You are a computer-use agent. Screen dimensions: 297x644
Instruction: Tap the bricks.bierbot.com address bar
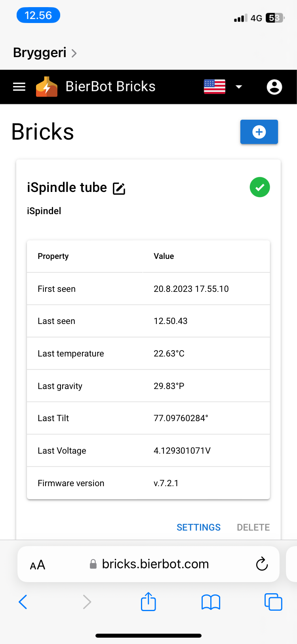point(149,564)
